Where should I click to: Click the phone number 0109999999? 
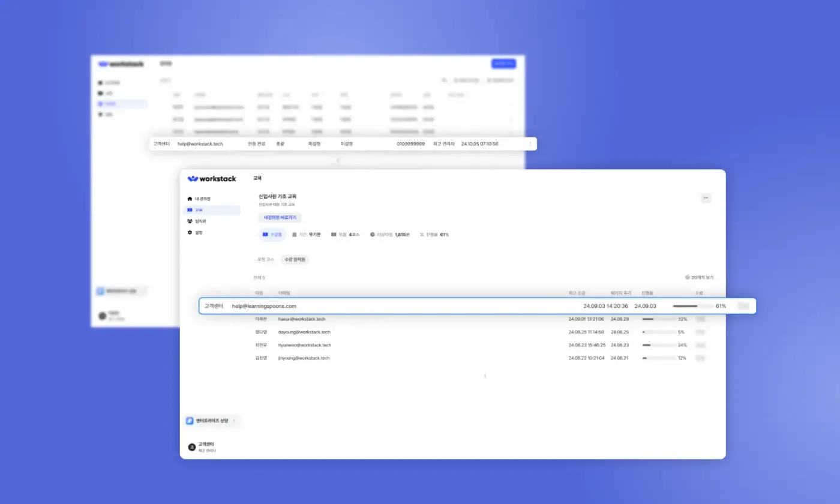(410, 144)
